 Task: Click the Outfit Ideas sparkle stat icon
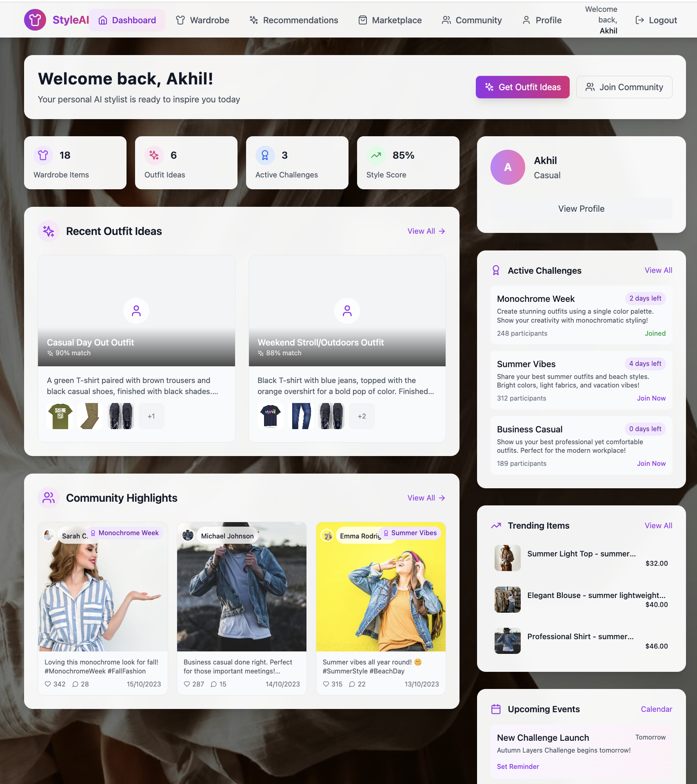tap(154, 155)
